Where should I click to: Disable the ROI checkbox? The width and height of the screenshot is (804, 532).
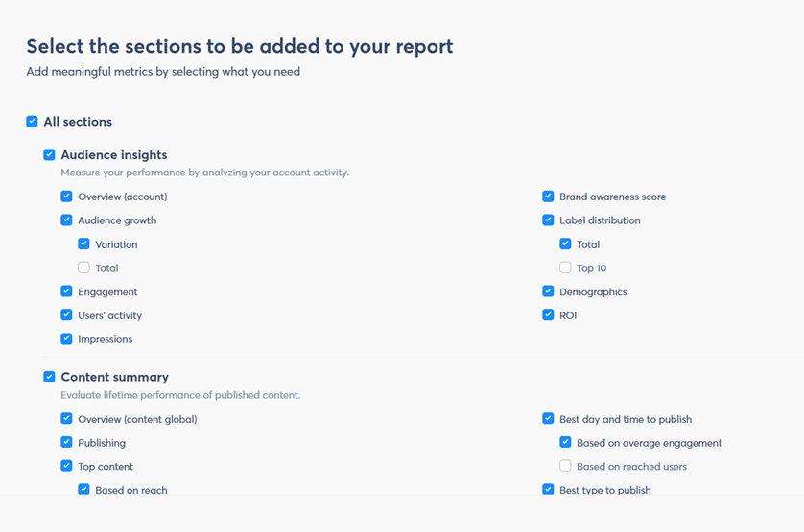[548, 315]
